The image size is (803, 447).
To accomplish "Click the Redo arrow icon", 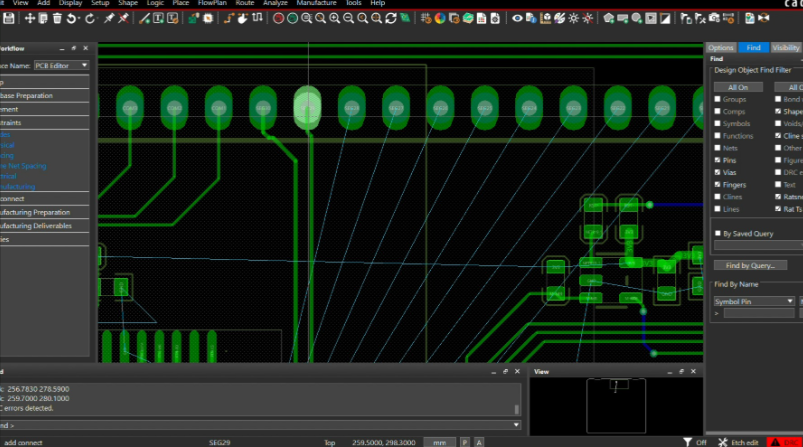I will (90, 18).
